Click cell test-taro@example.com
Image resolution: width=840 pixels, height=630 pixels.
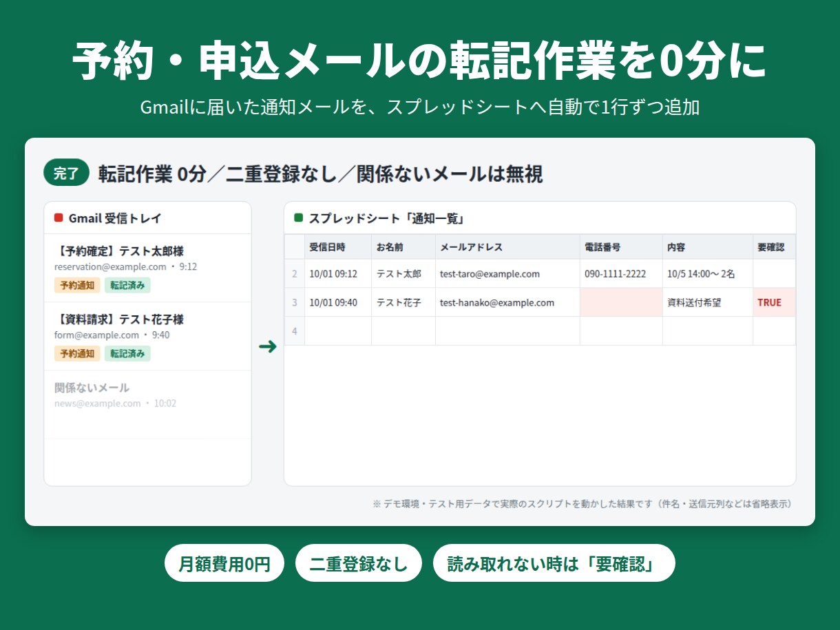pos(507,273)
